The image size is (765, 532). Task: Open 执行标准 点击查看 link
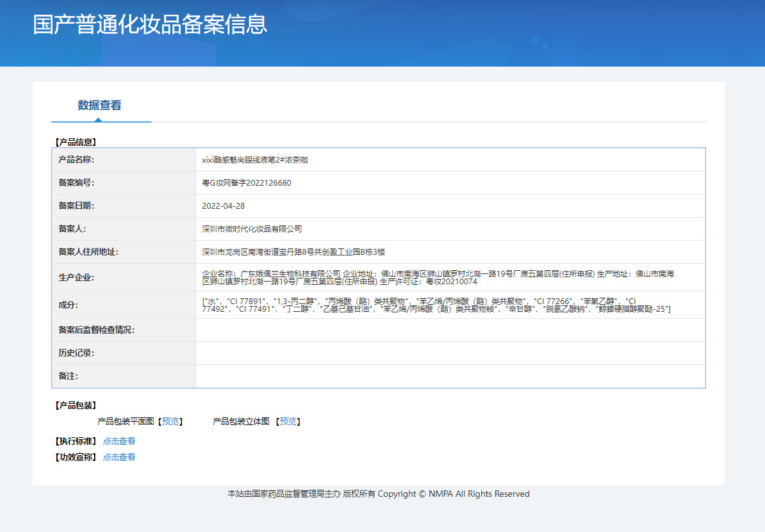click(119, 441)
